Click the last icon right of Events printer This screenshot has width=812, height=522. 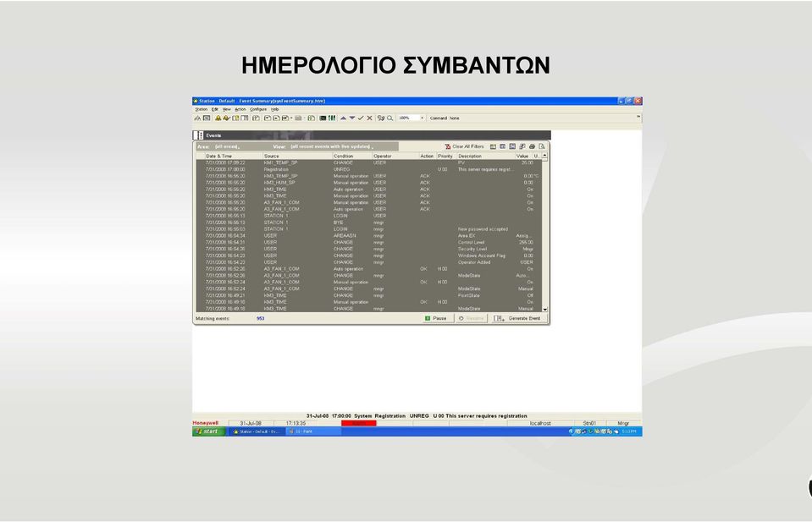point(542,146)
